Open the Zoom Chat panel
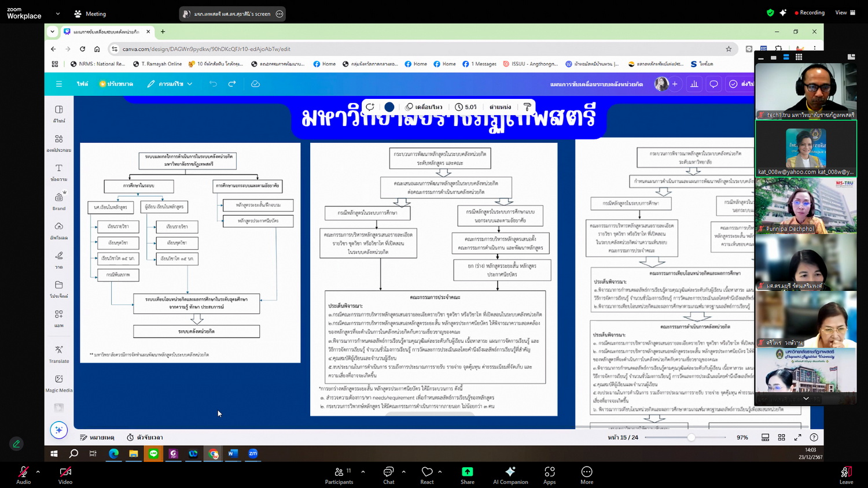Screen dimensions: 868x488 [388, 475]
